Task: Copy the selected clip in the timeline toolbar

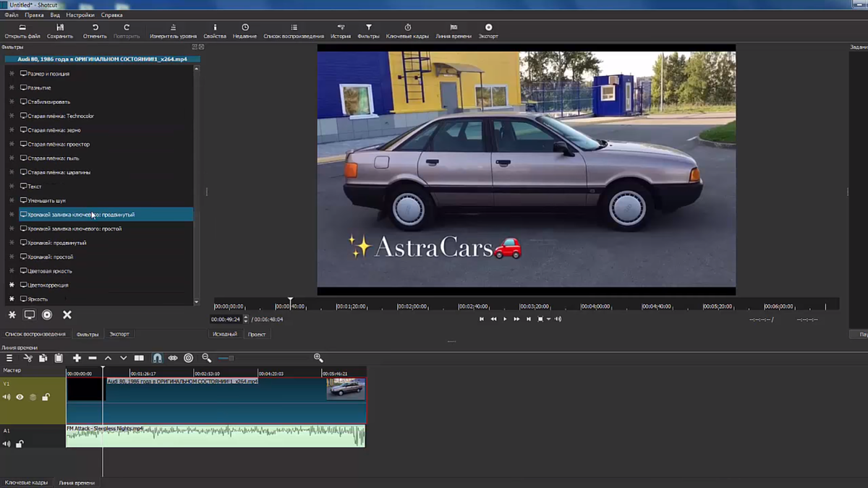Action: 43,358
